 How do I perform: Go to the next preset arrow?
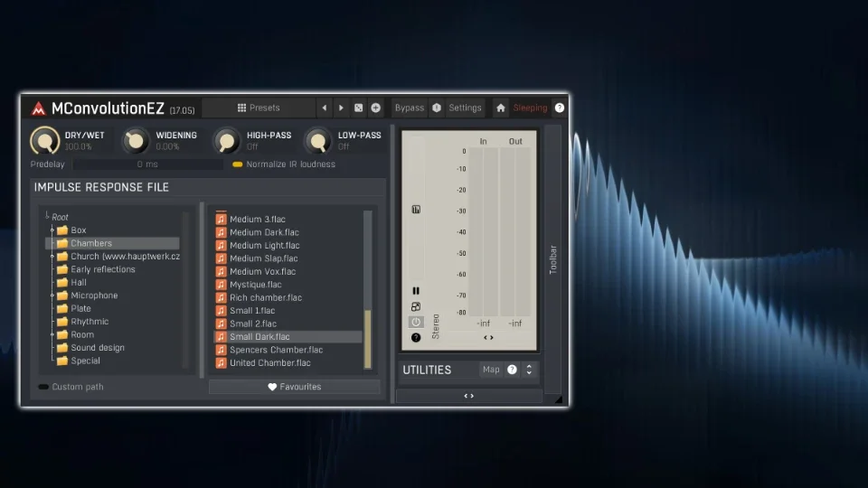pyautogui.click(x=341, y=108)
